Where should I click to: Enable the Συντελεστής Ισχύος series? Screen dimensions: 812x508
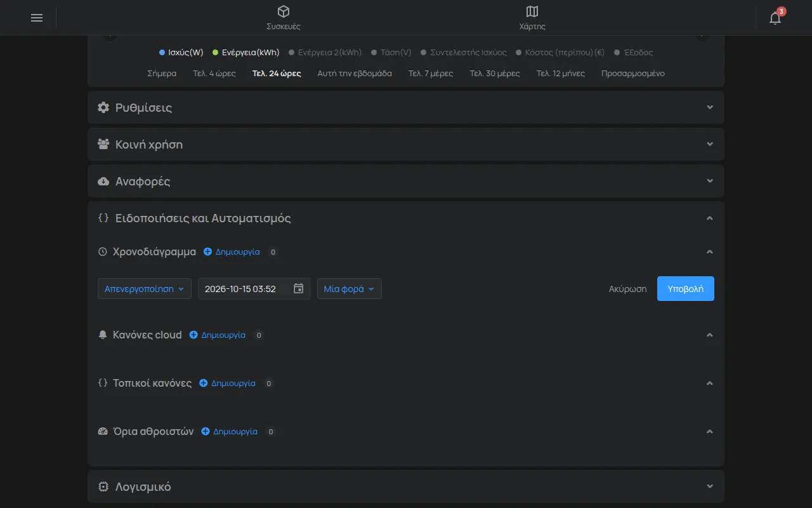coord(464,53)
